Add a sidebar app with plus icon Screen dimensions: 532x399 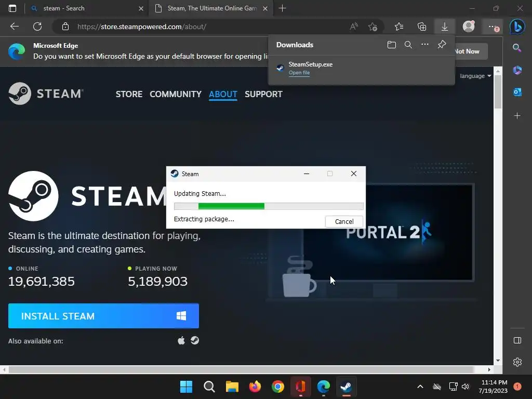pyautogui.click(x=517, y=116)
